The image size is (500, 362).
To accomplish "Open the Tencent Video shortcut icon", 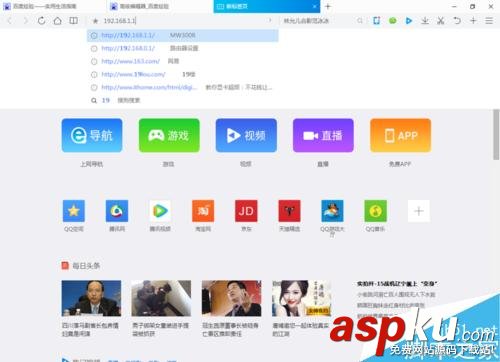I will [160, 211].
